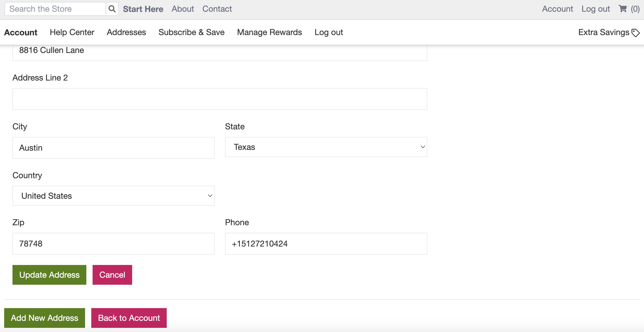Open the Addresses tab
The height and width of the screenshot is (332, 644).
126,32
